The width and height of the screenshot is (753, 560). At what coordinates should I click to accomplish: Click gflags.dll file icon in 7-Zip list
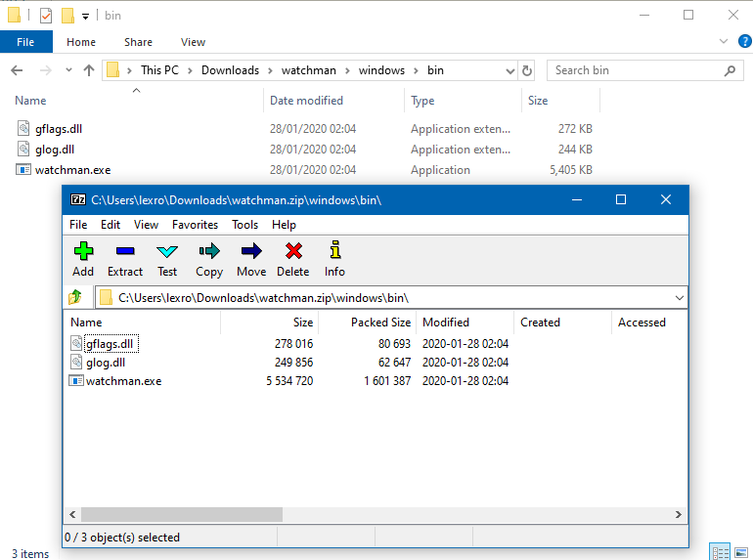click(76, 344)
